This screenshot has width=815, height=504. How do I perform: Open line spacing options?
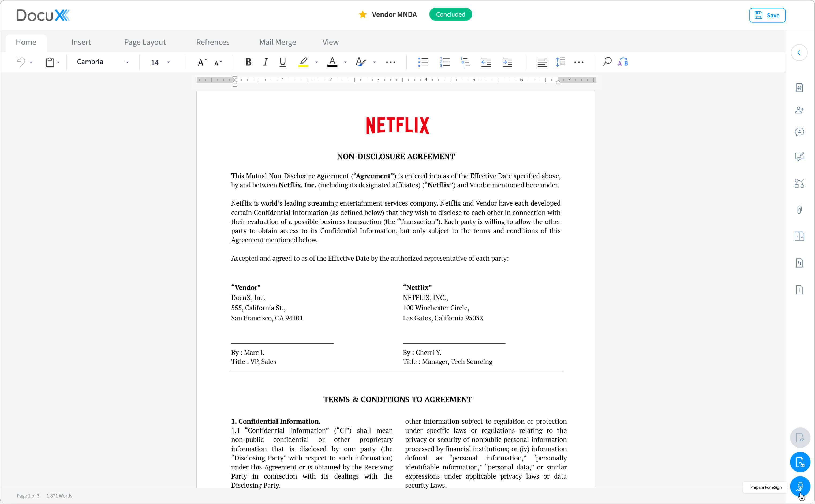pyautogui.click(x=560, y=62)
